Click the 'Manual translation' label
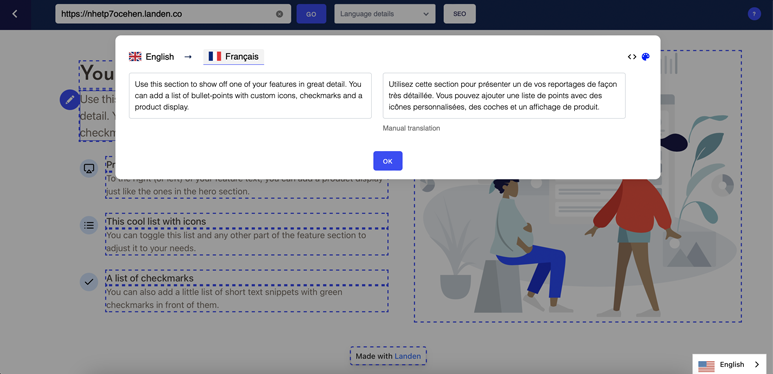The height and width of the screenshot is (374, 773). (411, 128)
